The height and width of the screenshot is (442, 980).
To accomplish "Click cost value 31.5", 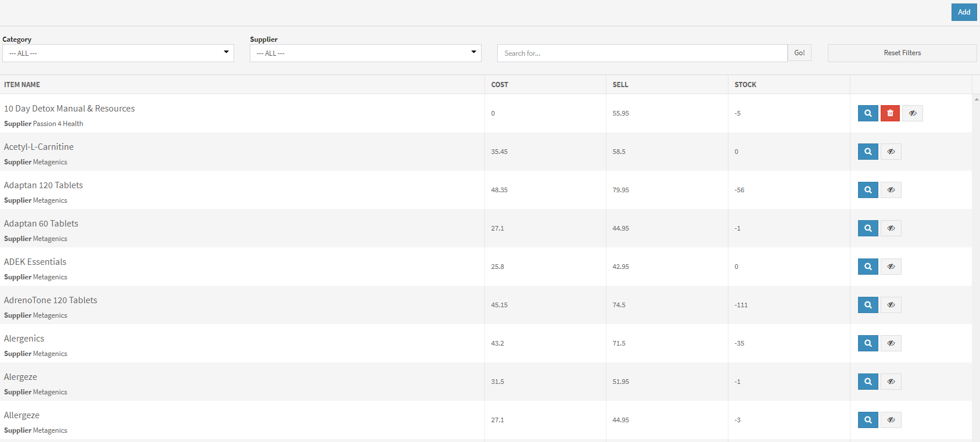I will click(x=497, y=382).
